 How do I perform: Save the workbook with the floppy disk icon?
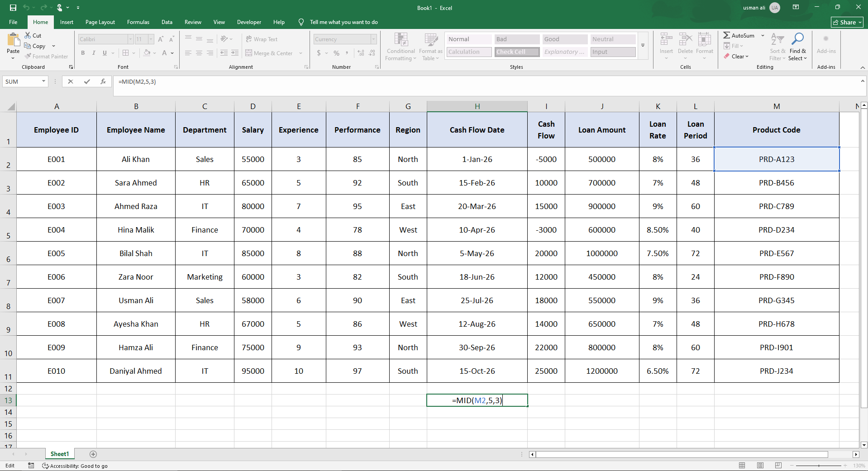pyautogui.click(x=13, y=8)
